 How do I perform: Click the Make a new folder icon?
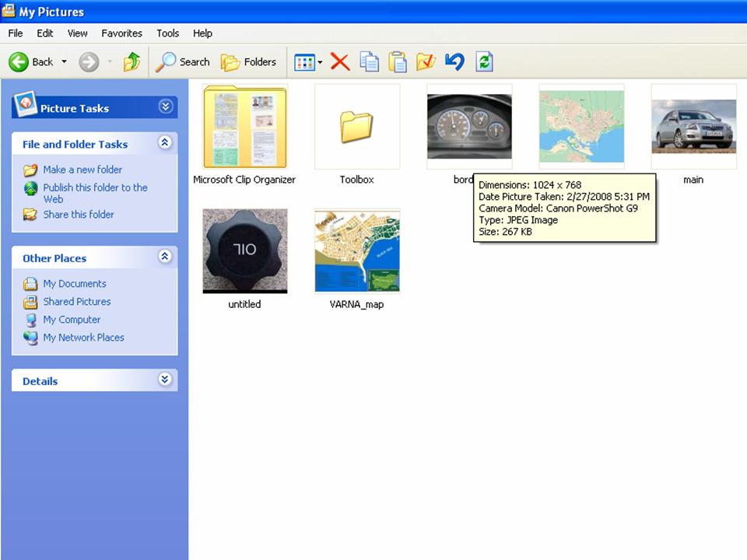point(30,170)
